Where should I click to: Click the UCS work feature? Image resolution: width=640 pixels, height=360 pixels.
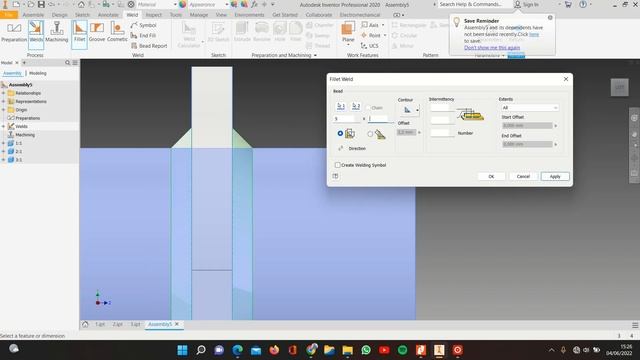tap(369, 46)
